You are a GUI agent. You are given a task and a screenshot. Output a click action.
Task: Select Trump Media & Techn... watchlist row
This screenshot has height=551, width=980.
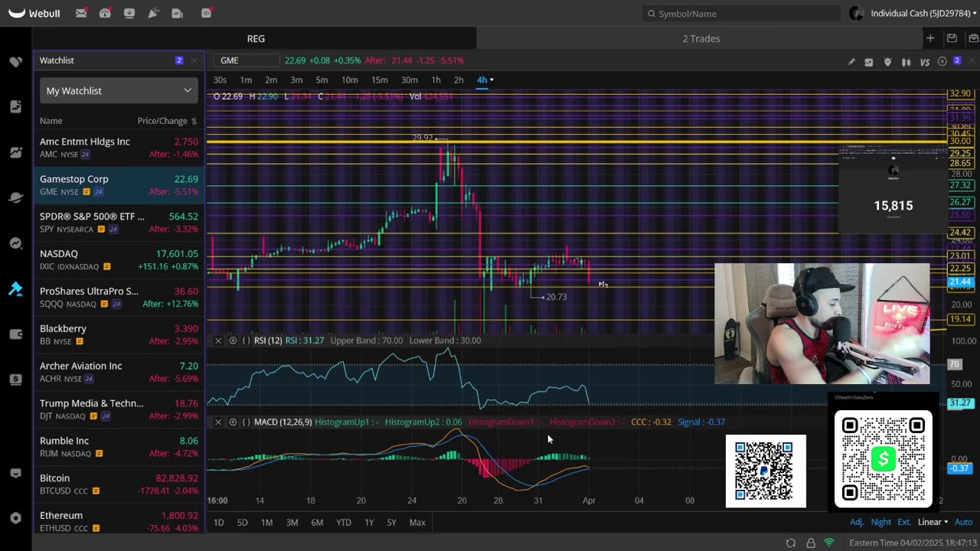pyautogui.click(x=119, y=409)
